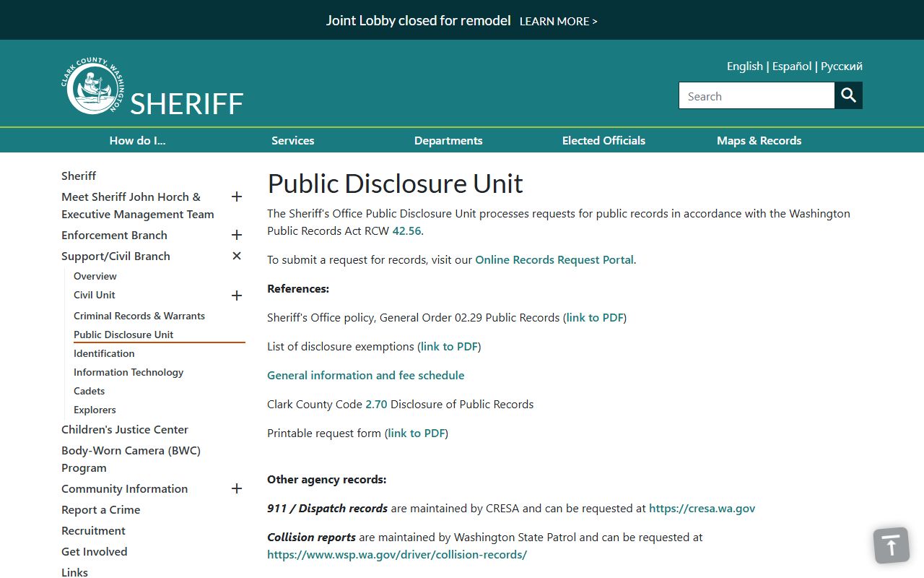This screenshot has height=578, width=924.
Task: Click the Other agency records: heading
Action: click(326, 479)
